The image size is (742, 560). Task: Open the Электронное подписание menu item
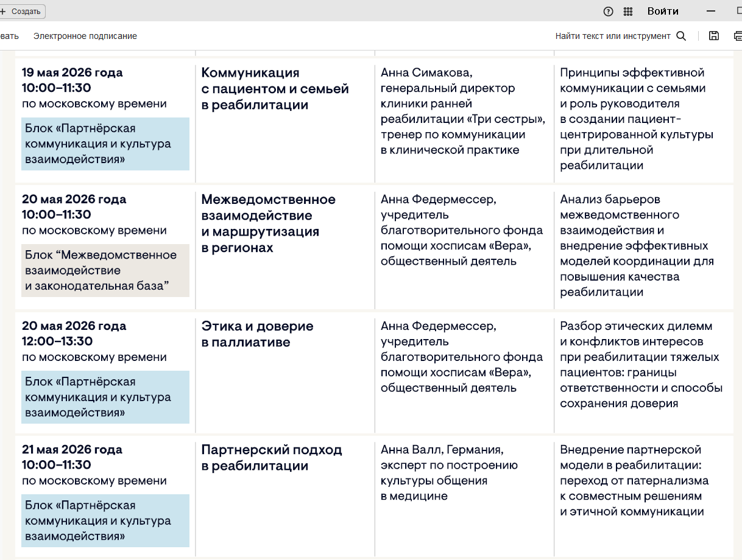click(85, 36)
